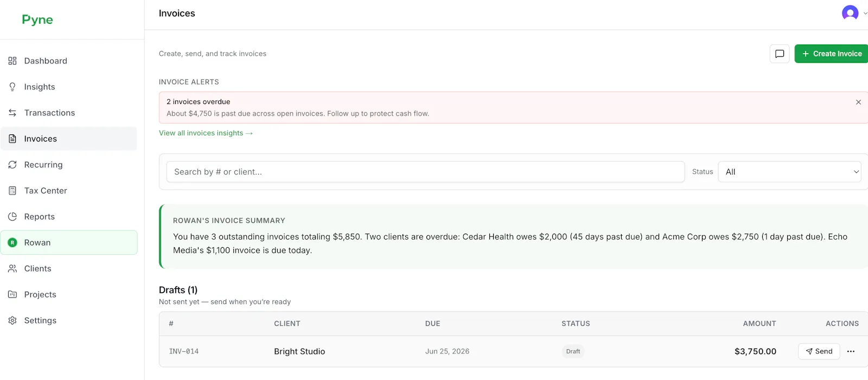The image size is (868, 380).
Task: Navigate to Recurring page
Action: (69, 165)
